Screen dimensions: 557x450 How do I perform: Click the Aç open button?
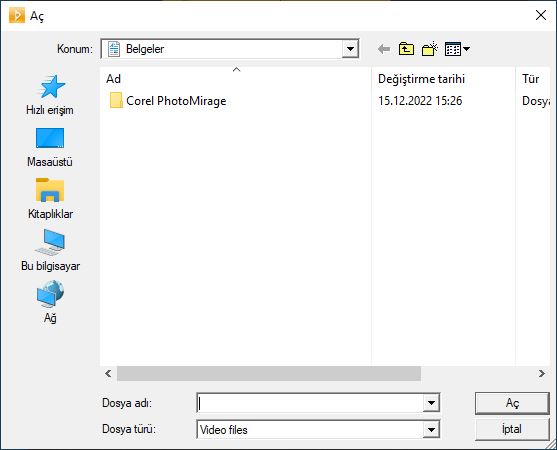[512, 403]
